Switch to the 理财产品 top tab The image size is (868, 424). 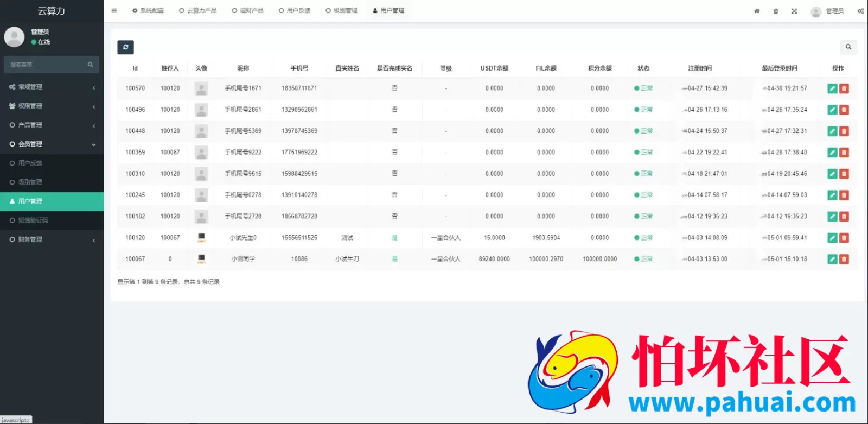[x=248, y=11]
